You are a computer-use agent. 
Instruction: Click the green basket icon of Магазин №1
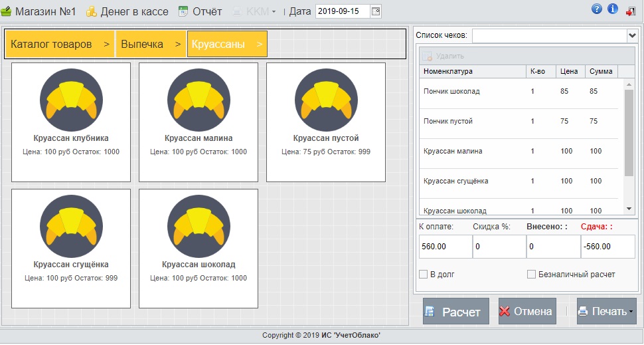point(6,11)
